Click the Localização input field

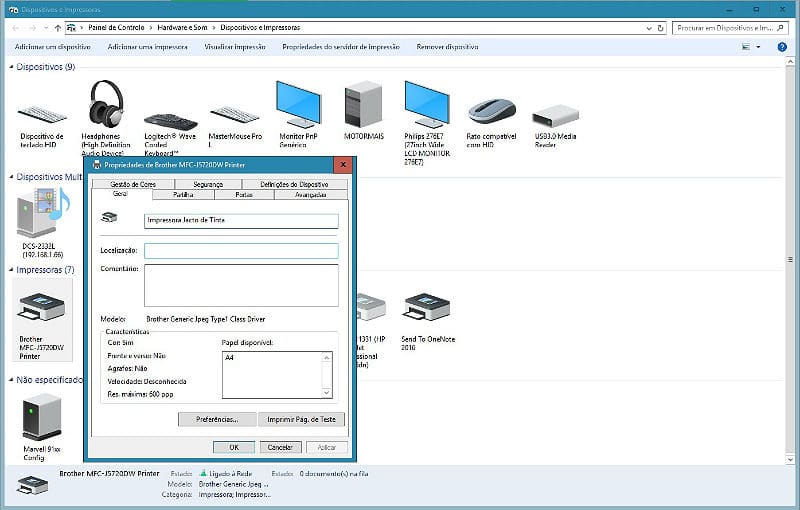[241, 250]
